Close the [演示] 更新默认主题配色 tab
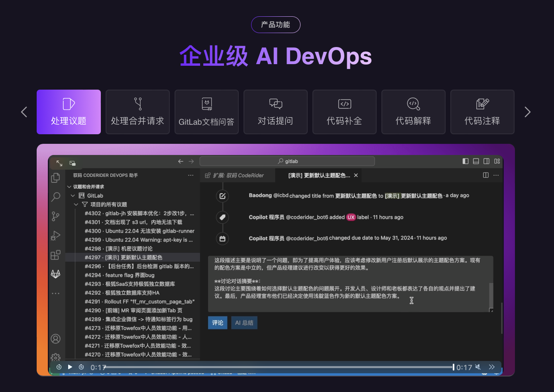 [356, 175]
